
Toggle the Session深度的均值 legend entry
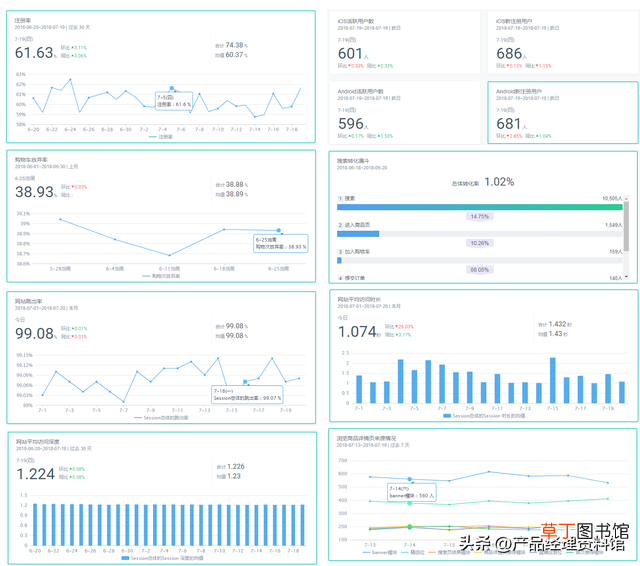[x=162, y=558]
